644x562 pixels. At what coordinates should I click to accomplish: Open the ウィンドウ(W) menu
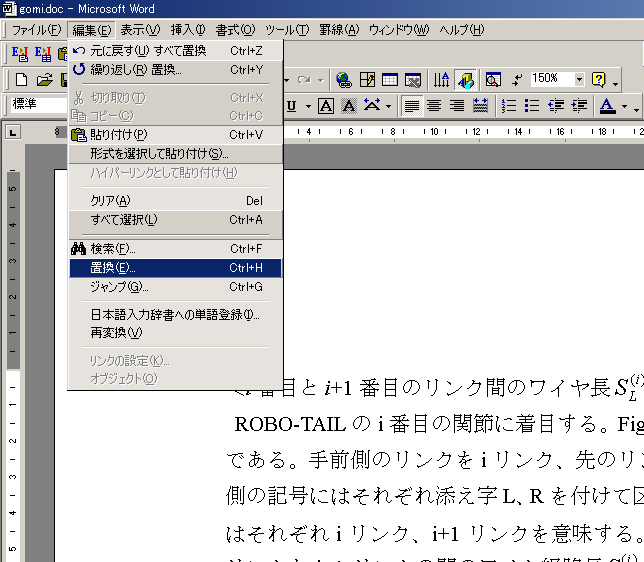pyautogui.click(x=399, y=30)
